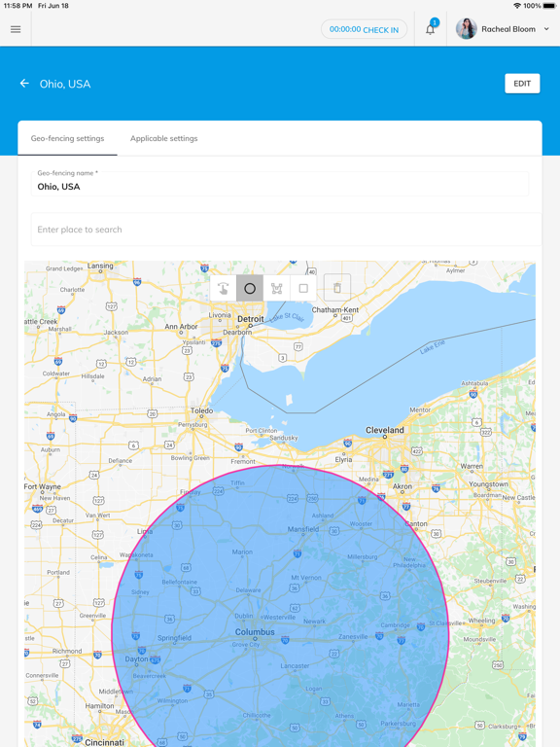Click the Columbus label on the map

click(255, 631)
